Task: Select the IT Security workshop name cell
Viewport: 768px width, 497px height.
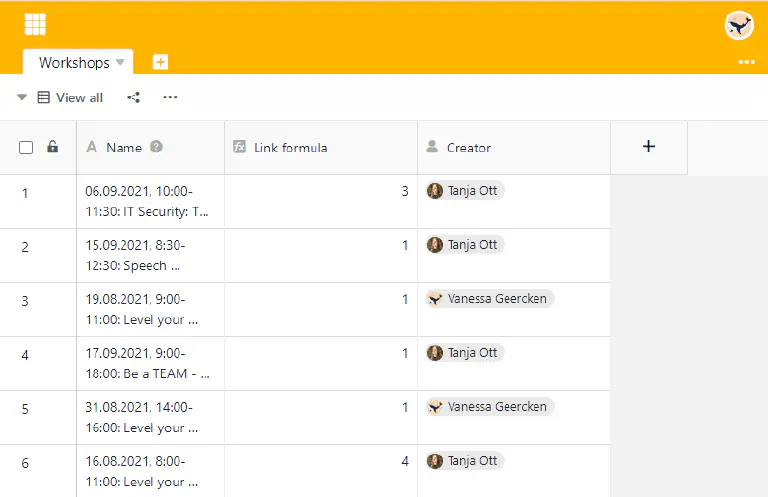Action: [x=149, y=201]
